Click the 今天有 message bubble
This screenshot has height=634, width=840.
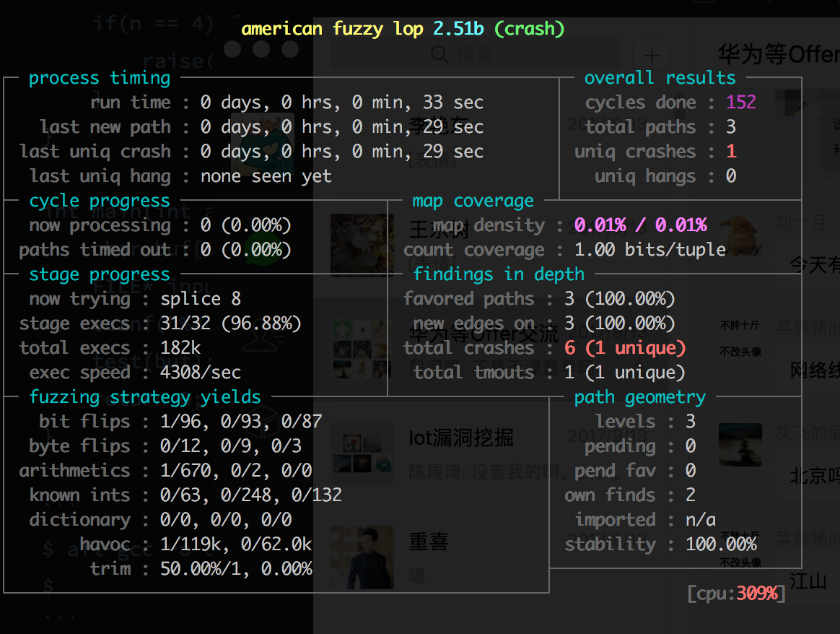point(814,265)
